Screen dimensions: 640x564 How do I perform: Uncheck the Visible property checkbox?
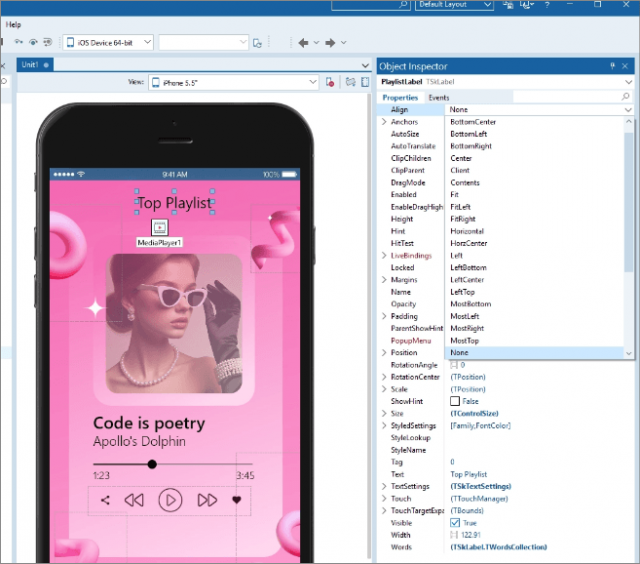pyautogui.click(x=456, y=522)
